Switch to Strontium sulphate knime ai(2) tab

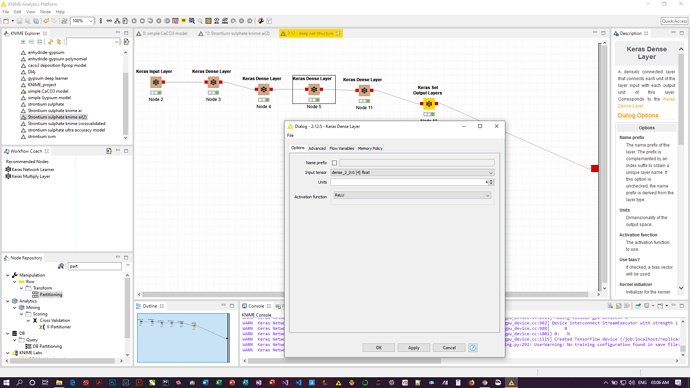234,33
